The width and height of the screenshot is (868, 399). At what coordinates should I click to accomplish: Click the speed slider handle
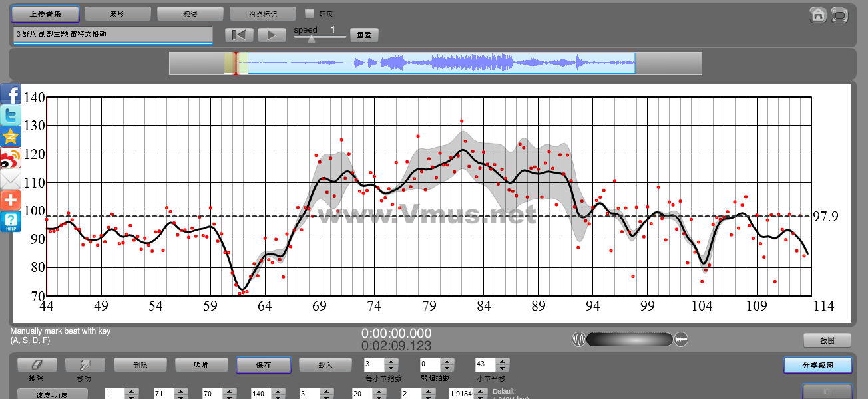click(x=310, y=39)
